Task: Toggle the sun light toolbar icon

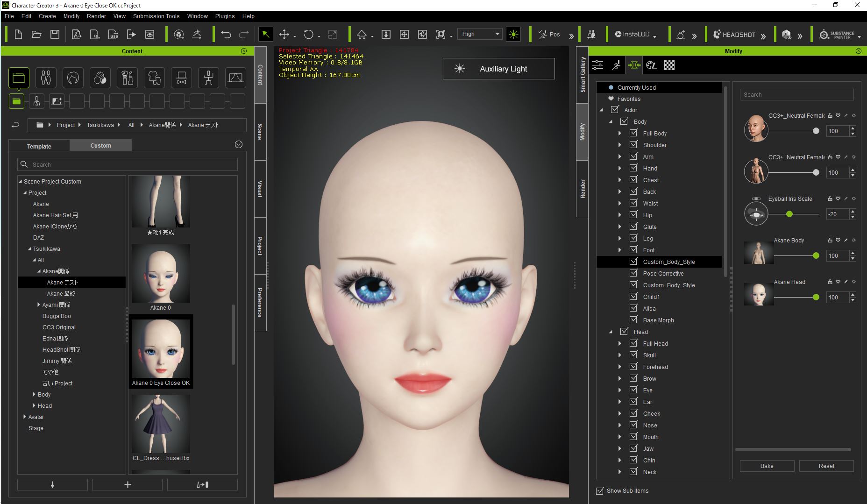Action: click(x=513, y=34)
